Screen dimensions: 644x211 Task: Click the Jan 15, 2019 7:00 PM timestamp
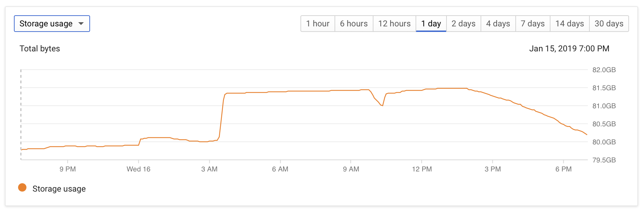(x=569, y=49)
